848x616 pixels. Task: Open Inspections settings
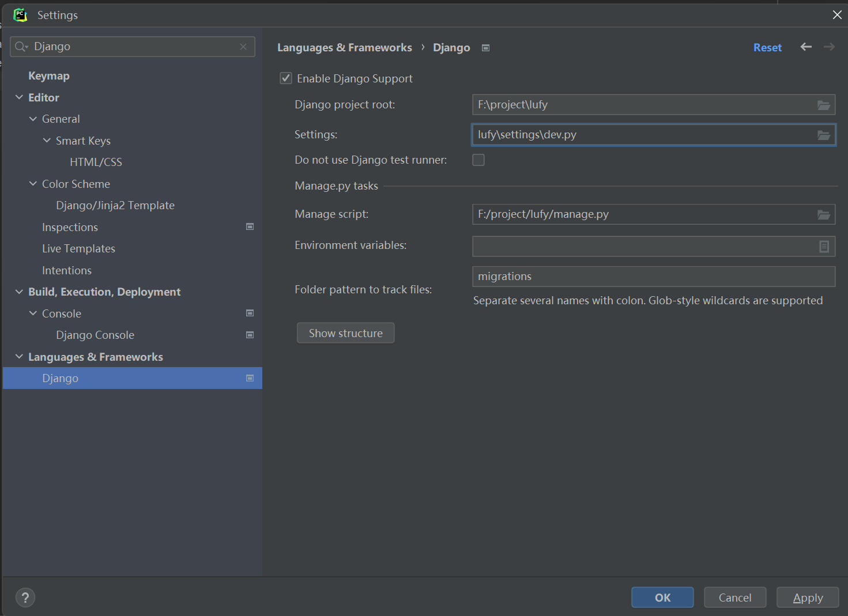[70, 227]
